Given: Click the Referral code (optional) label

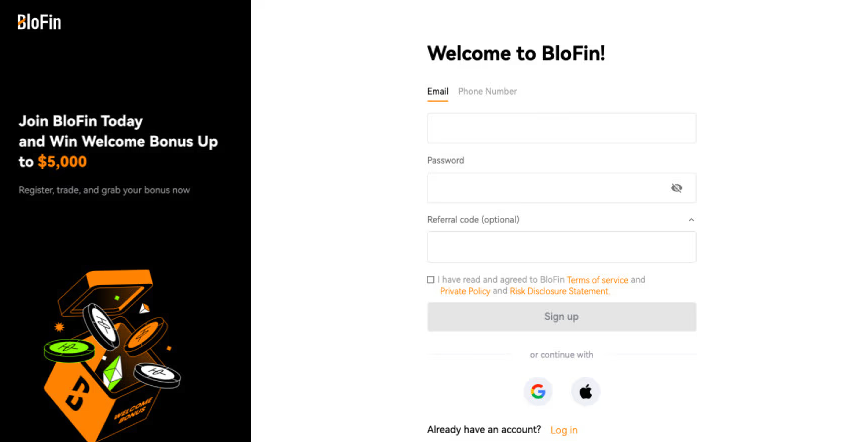Looking at the screenshot, I should [473, 220].
